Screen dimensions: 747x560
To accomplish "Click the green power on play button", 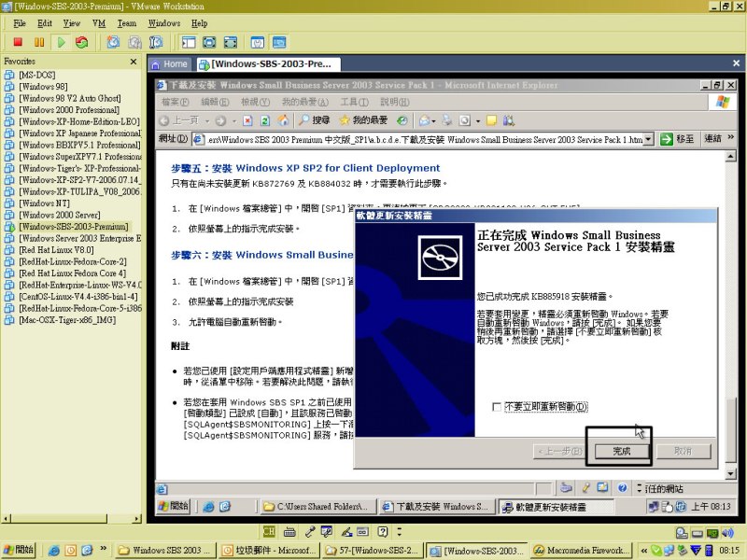I will click(61, 42).
